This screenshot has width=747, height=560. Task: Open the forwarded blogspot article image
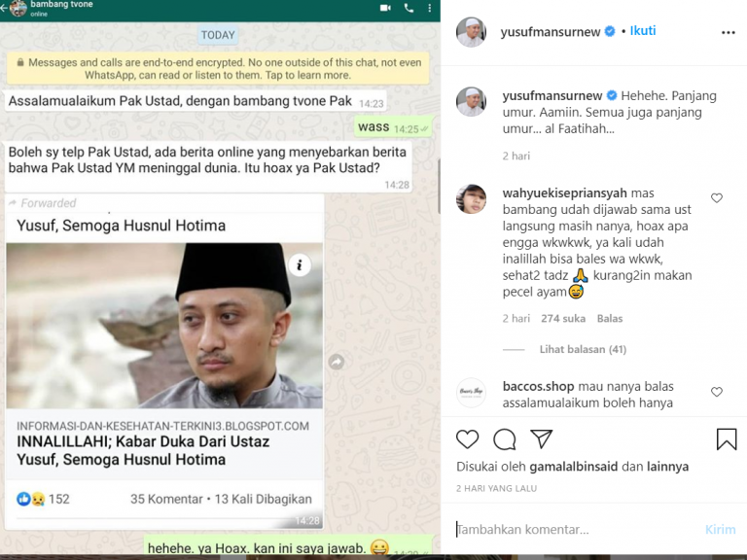tap(164, 326)
